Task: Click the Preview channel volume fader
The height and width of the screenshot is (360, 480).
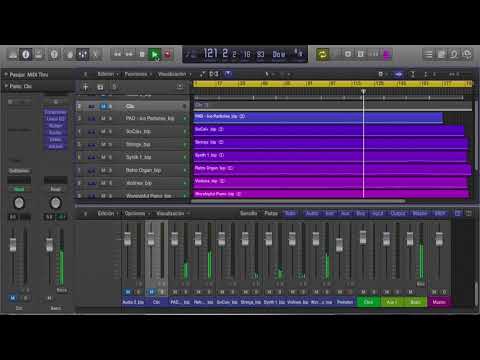Action: point(339,244)
